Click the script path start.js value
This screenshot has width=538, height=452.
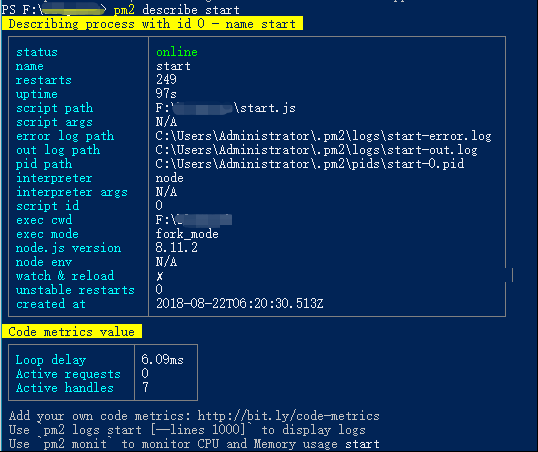[x=225, y=108]
